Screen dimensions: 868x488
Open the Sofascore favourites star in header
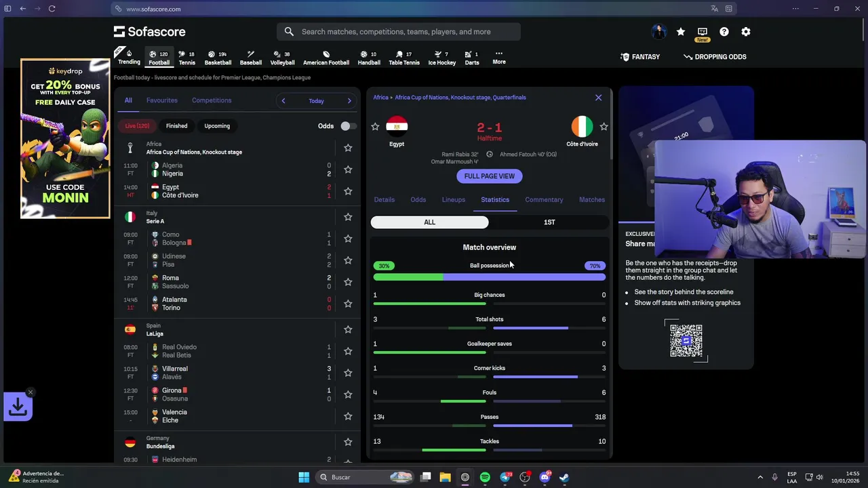point(681,32)
